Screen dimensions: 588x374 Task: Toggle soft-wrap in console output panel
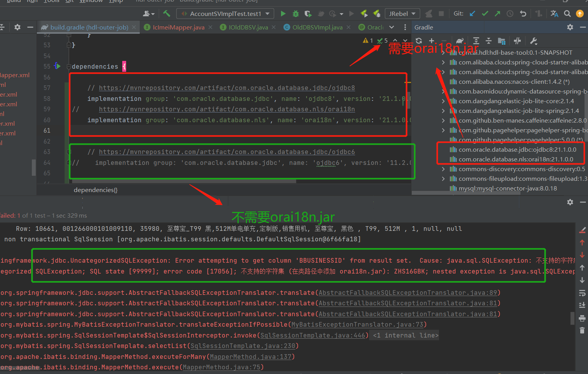point(582,293)
